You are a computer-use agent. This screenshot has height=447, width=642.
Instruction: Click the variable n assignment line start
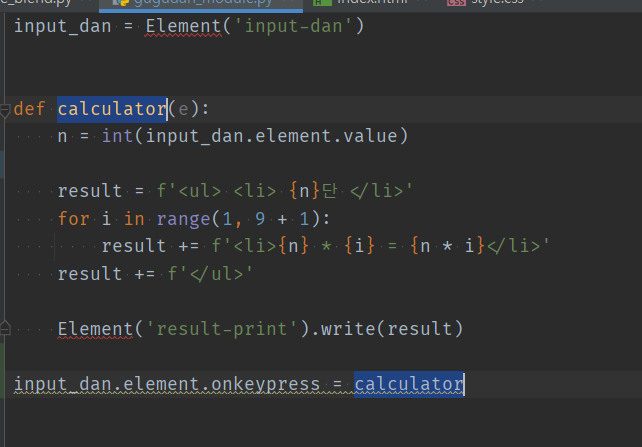62,136
